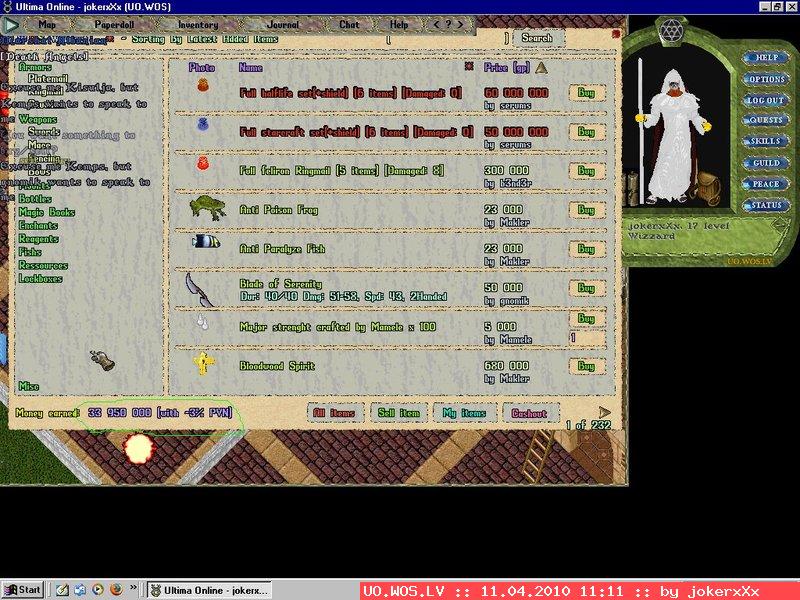Open QUESTS from paperdoll
800x600 pixels.
coord(766,120)
